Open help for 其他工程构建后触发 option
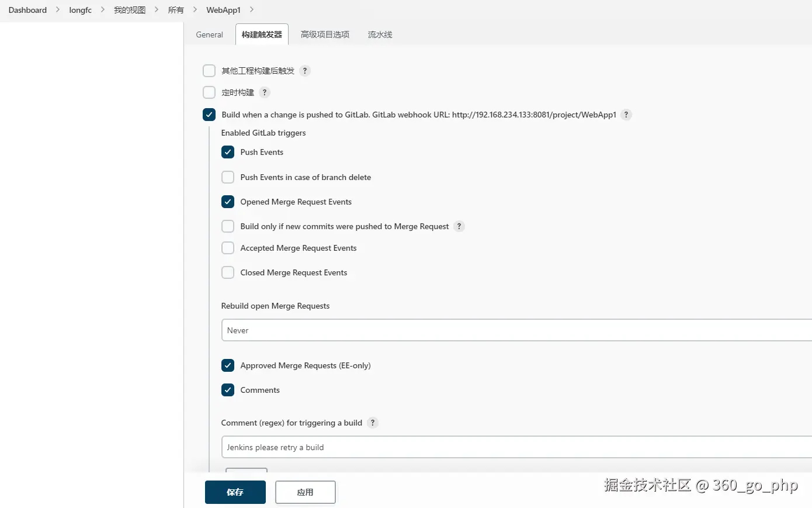The image size is (812, 508). pos(305,71)
